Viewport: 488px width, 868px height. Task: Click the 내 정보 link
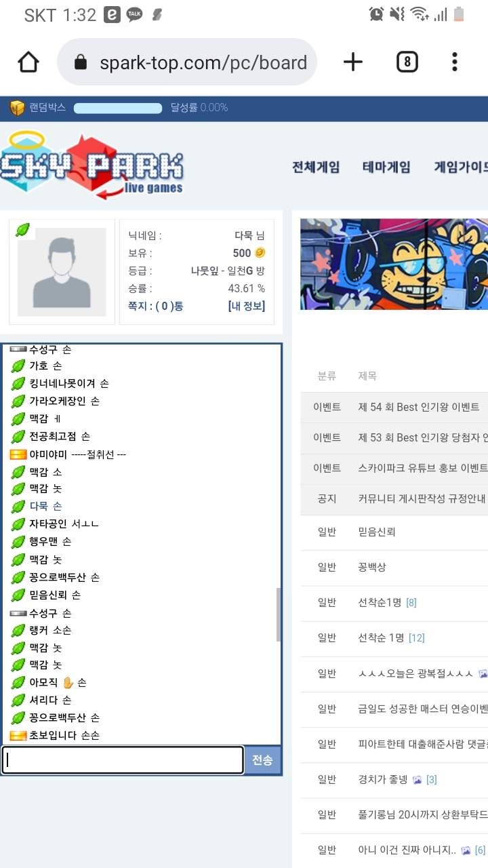click(x=247, y=306)
